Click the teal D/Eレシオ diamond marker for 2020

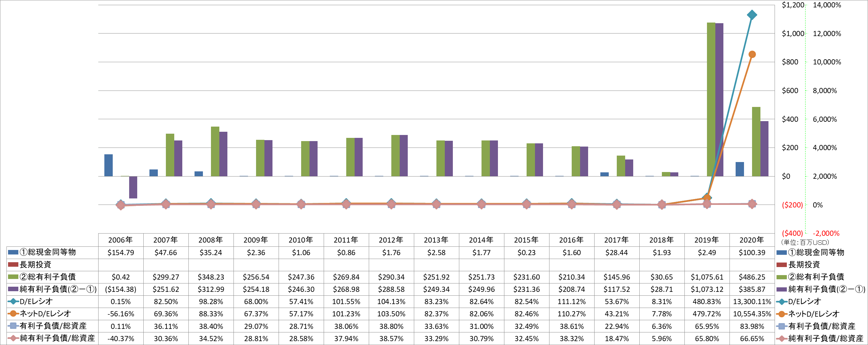752,15
